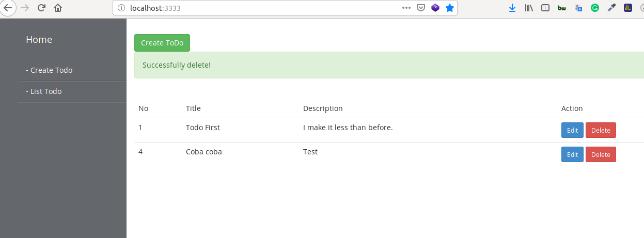644x238 pixels.
Task: Delete the Todo First entry
Action: pos(601,130)
